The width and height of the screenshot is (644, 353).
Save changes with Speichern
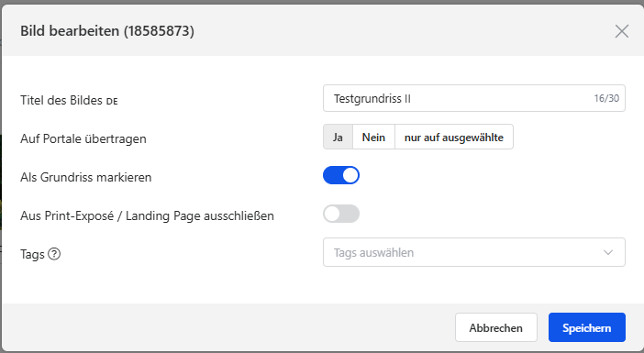coord(586,327)
